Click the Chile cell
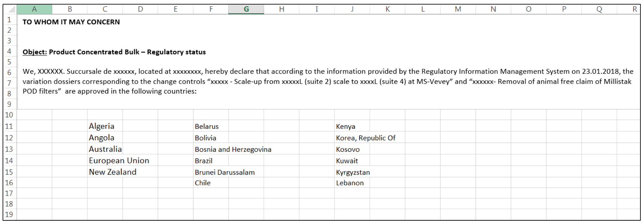The height and width of the screenshot is (224, 644). tap(203, 183)
